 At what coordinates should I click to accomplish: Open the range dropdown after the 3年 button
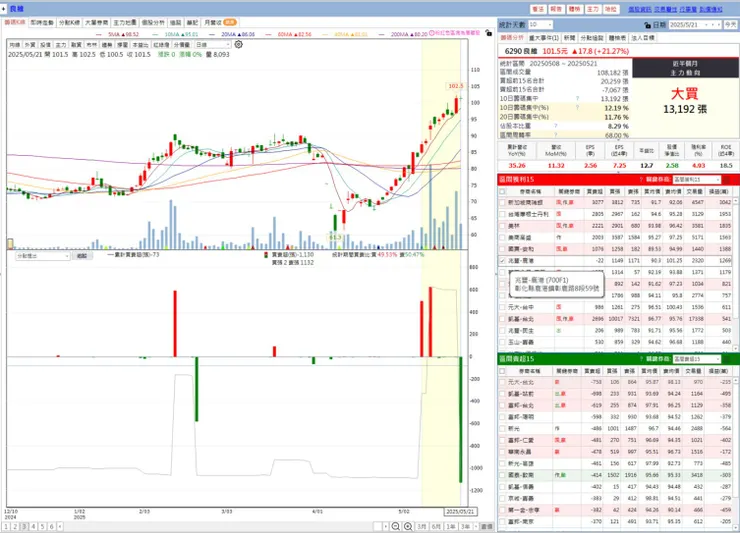(x=476, y=526)
